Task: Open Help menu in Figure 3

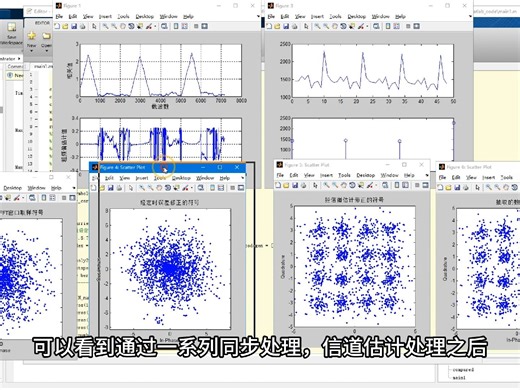Action: pyautogui.click(x=400, y=16)
